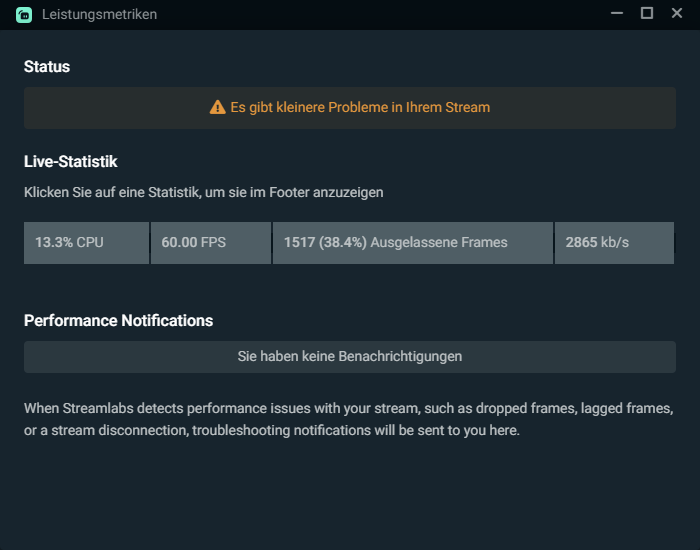Click the 'Sie haben keine Benachrichtigungen' box
The image size is (700, 550).
pos(350,357)
